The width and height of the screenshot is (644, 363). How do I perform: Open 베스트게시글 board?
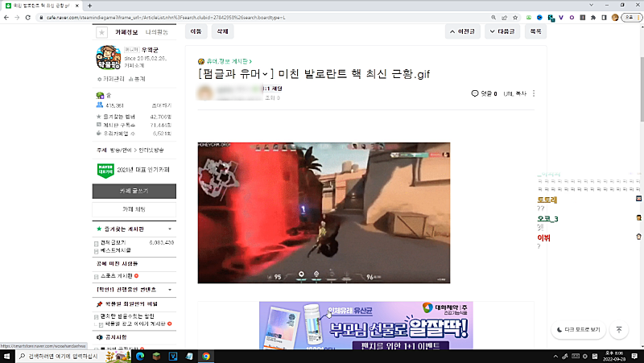(x=115, y=250)
